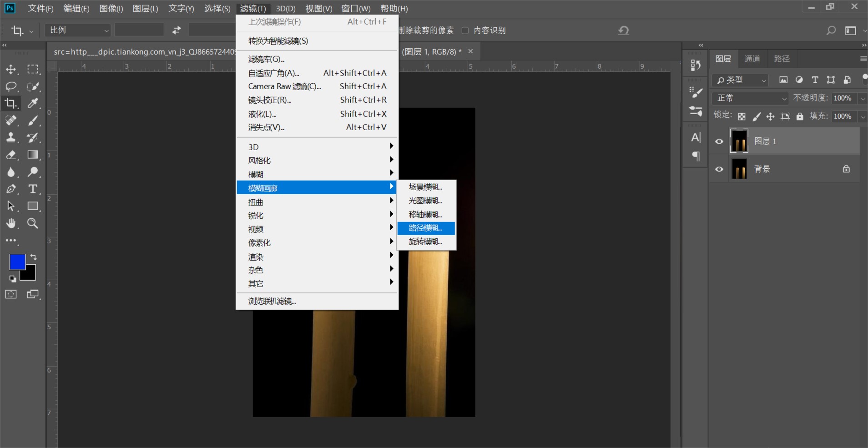The width and height of the screenshot is (868, 448).
Task: Choose 路径模糊 from the submenu
Action: point(425,228)
